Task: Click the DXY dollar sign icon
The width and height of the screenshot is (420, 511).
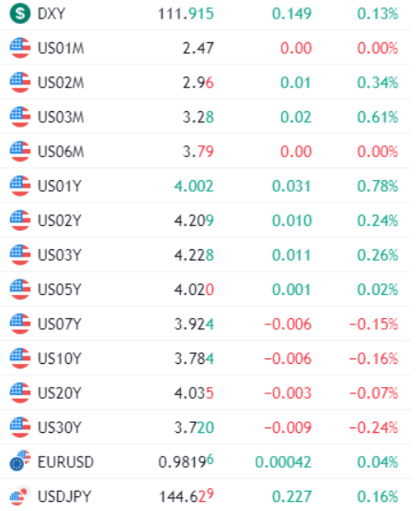Action: click(x=20, y=14)
